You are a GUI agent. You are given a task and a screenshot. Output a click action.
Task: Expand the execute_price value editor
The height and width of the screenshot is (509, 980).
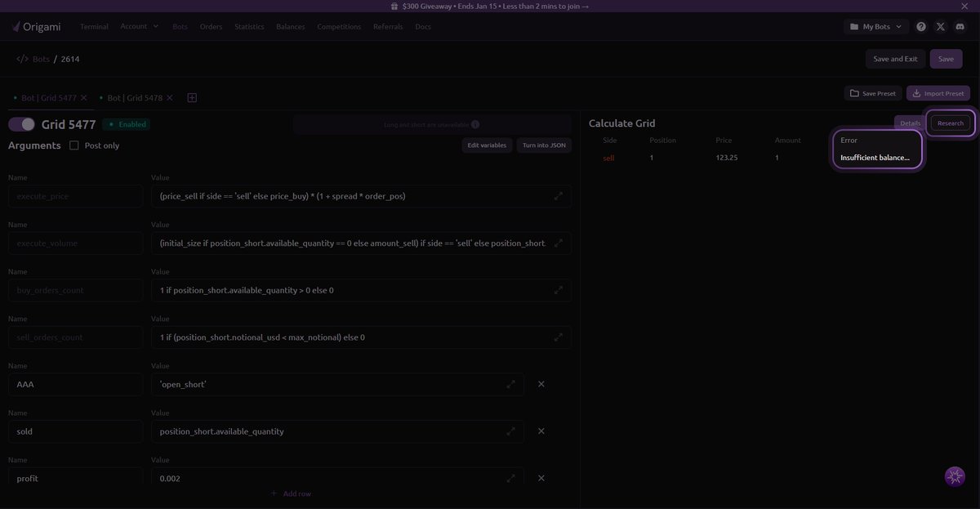pos(559,196)
